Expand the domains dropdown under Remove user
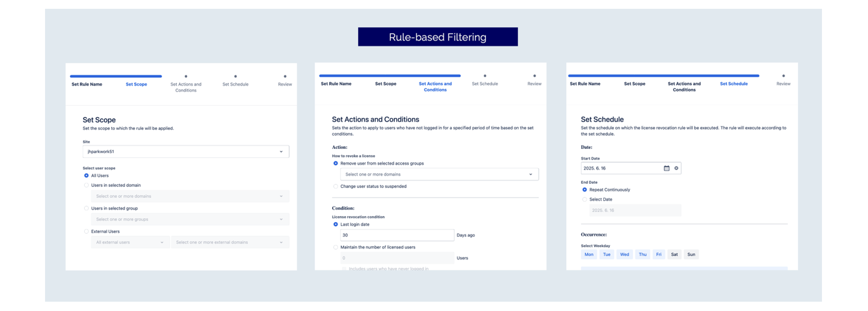 (439, 174)
